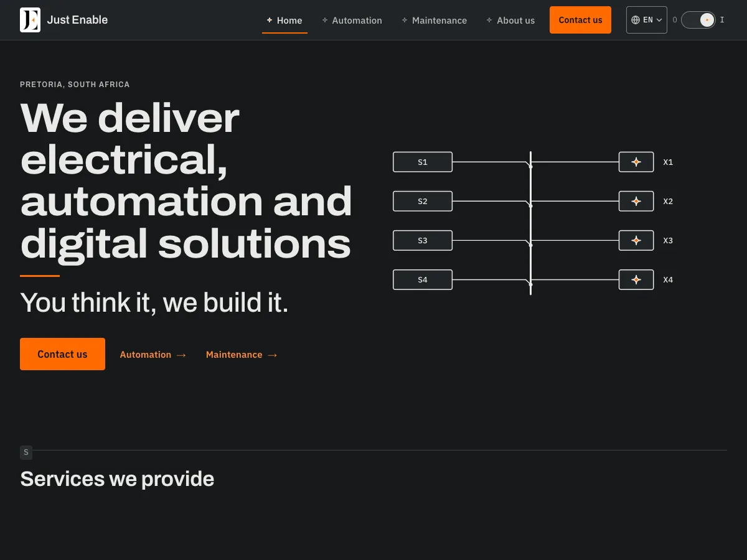Image resolution: width=747 pixels, height=560 pixels.
Task: Click the X4 label
Action: coord(668,279)
